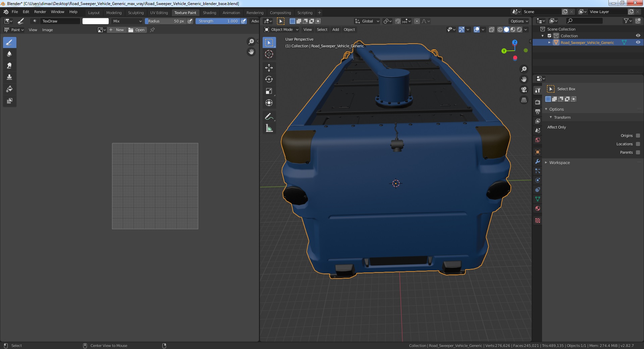Screen dimensions: 644x349
Task: Enable Origins affect only checkbox
Action: tap(638, 136)
